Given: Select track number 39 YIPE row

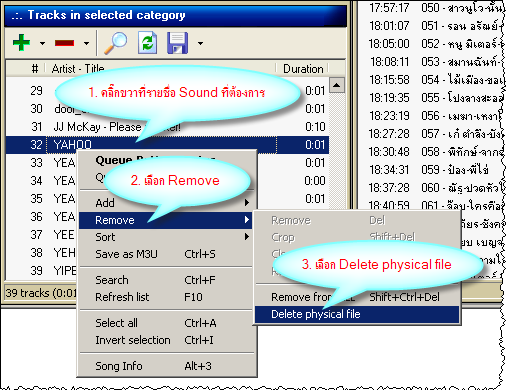Looking at the screenshot, I should click(x=41, y=271).
